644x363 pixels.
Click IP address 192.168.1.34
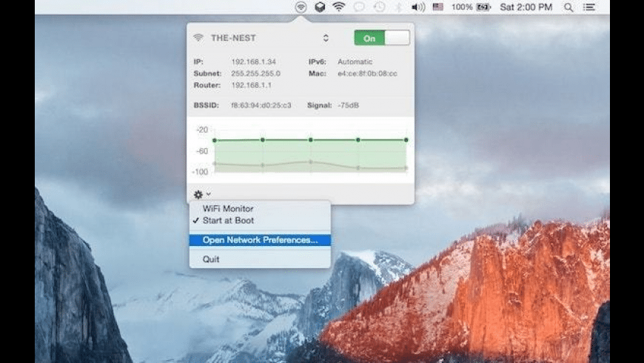click(x=253, y=61)
